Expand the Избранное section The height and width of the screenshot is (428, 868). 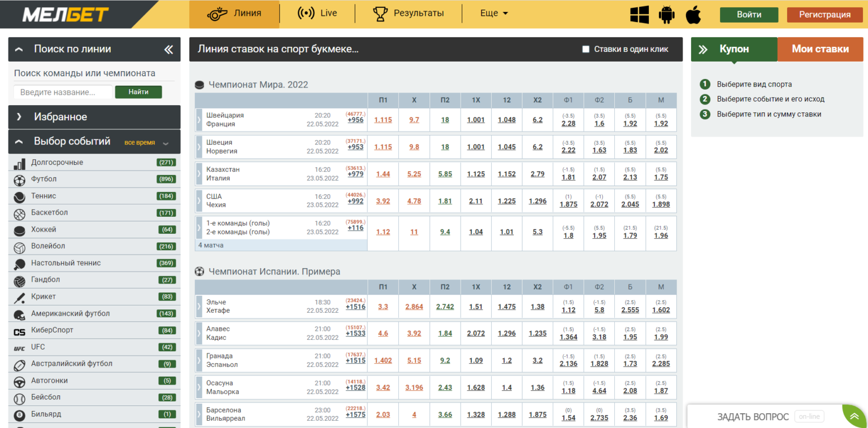(19, 117)
